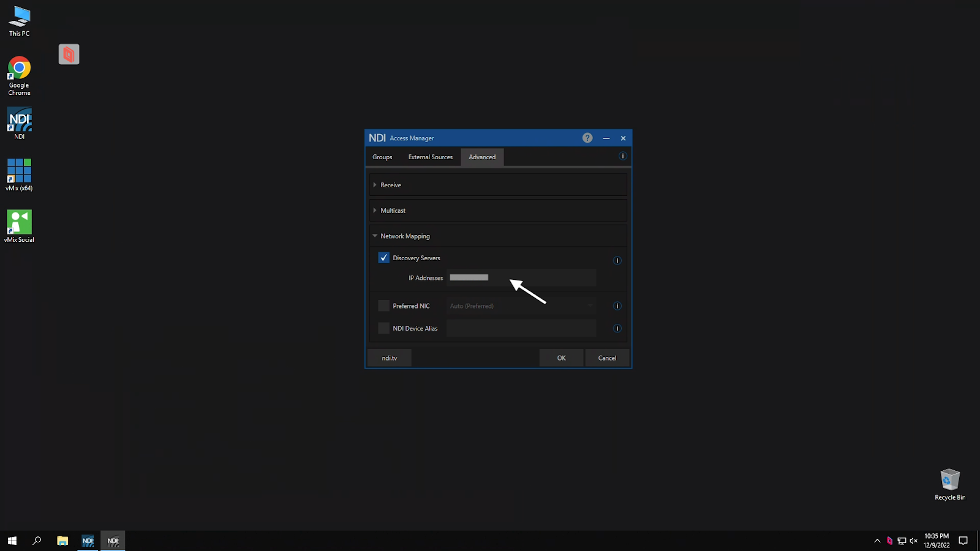Click the muted volume tray icon
Screen dimensions: 980x551
click(913, 541)
